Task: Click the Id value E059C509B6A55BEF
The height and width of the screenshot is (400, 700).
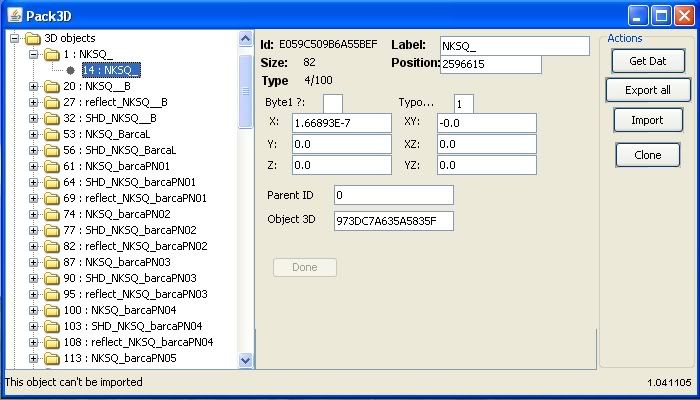Action: pyautogui.click(x=328, y=44)
